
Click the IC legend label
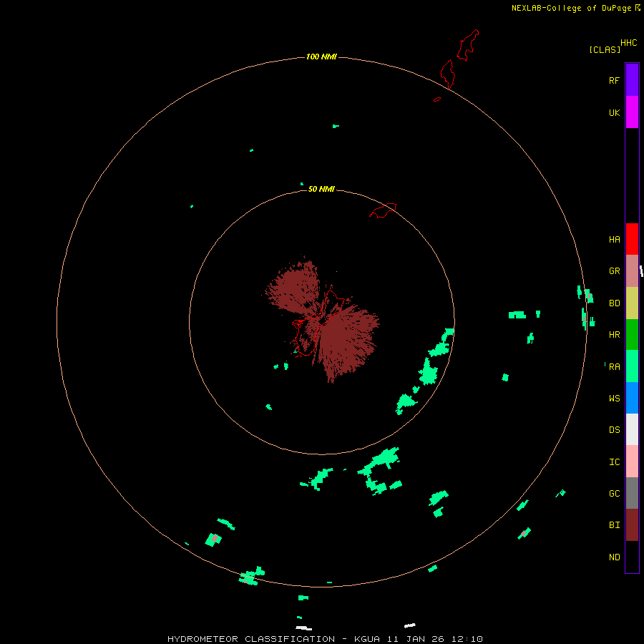(x=614, y=462)
